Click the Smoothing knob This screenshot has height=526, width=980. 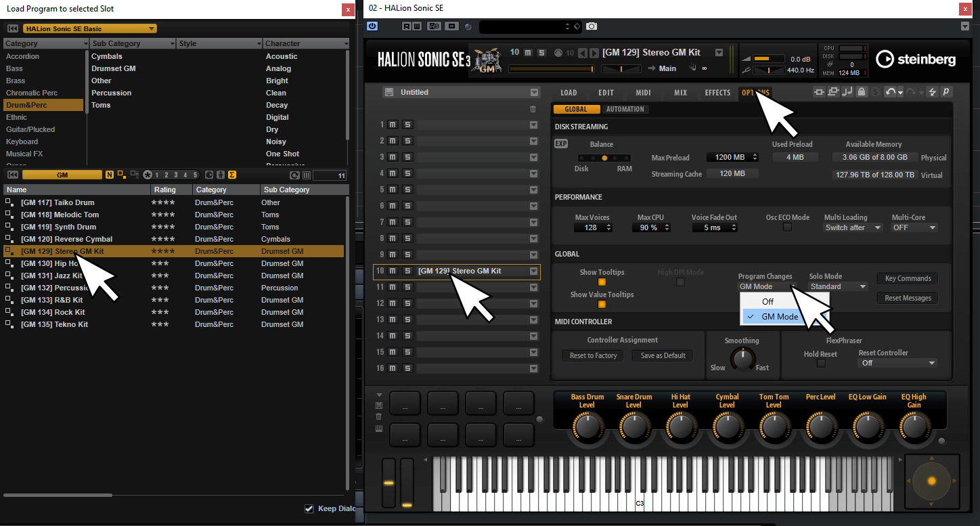(x=742, y=359)
